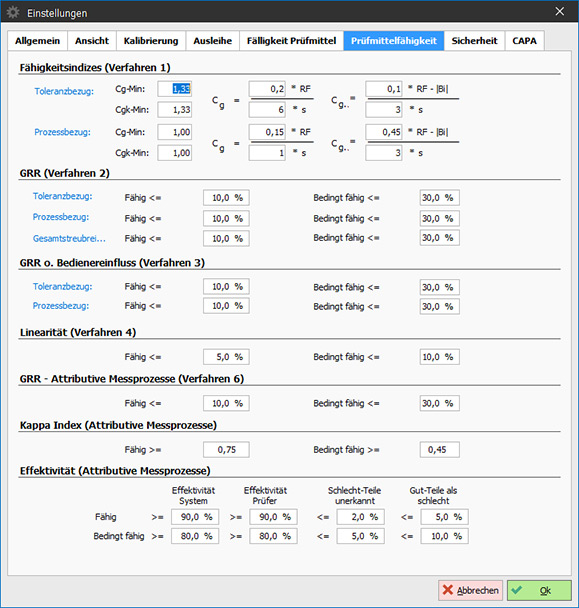
Task: Click the Prozessbezug Cg-Min field under Verfahren 1
Action: click(x=175, y=132)
